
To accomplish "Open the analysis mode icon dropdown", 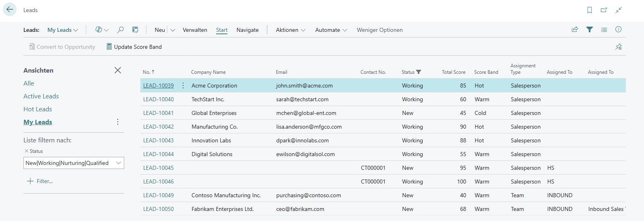I will pos(102,30).
